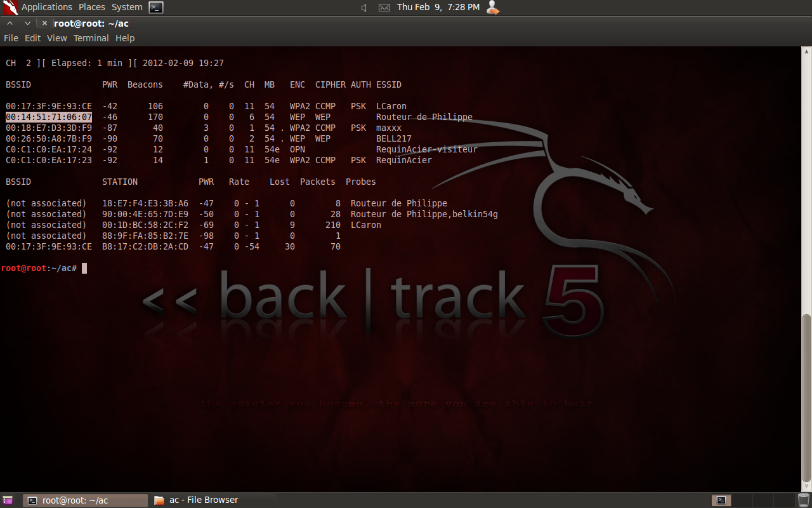This screenshot has width=812, height=508.
Task: Open the mail envelope indicator
Action: (x=384, y=8)
